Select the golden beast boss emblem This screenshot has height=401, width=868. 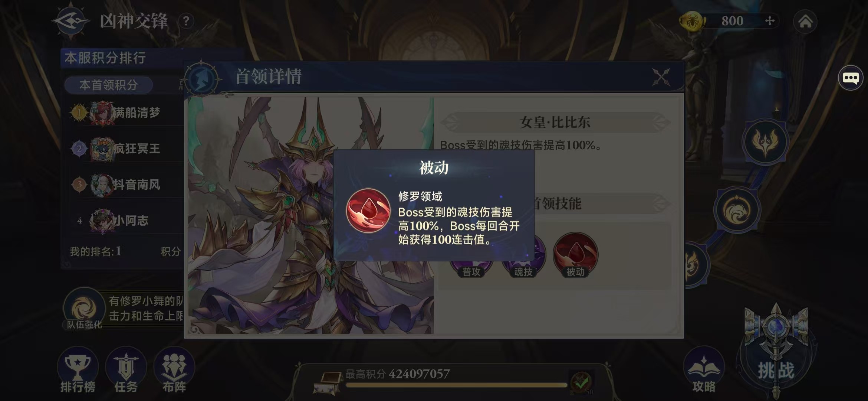(737, 210)
